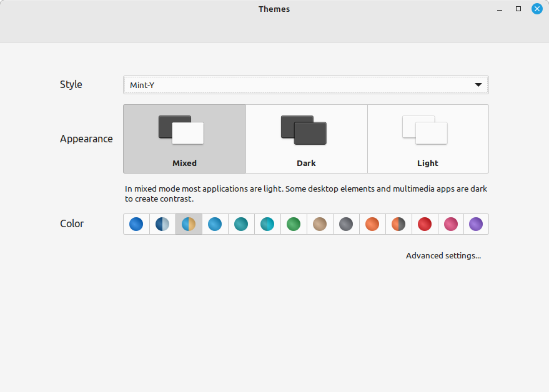Image resolution: width=549 pixels, height=392 pixels.
Task: Select the pink accent color
Action: [451, 224]
